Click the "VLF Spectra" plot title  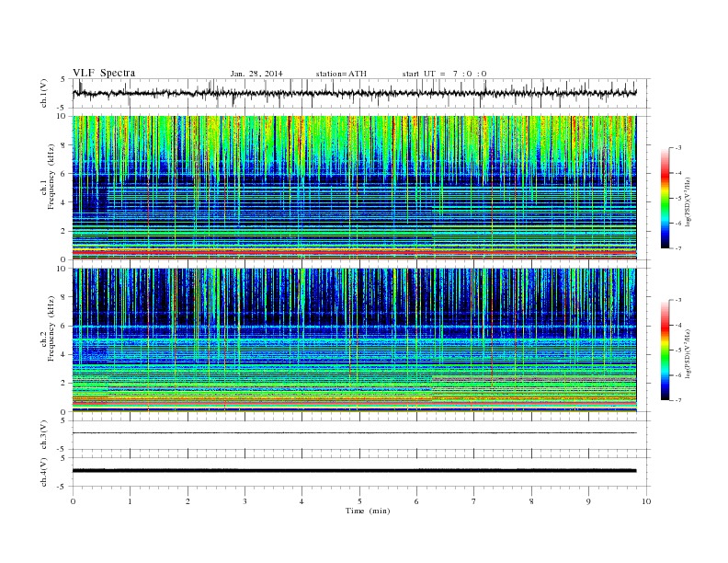pos(104,73)
